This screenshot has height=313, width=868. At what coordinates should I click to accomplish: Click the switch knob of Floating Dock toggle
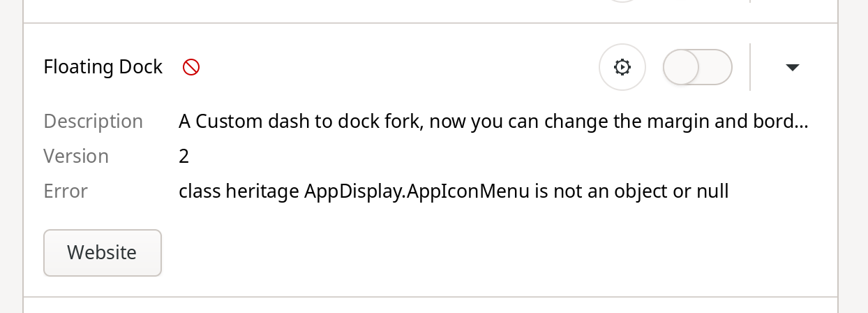point(681,67)
